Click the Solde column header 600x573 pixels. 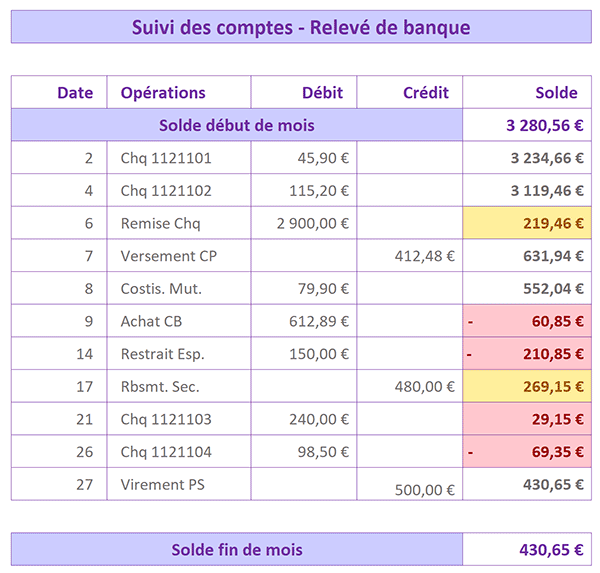[x=527, y=92]
